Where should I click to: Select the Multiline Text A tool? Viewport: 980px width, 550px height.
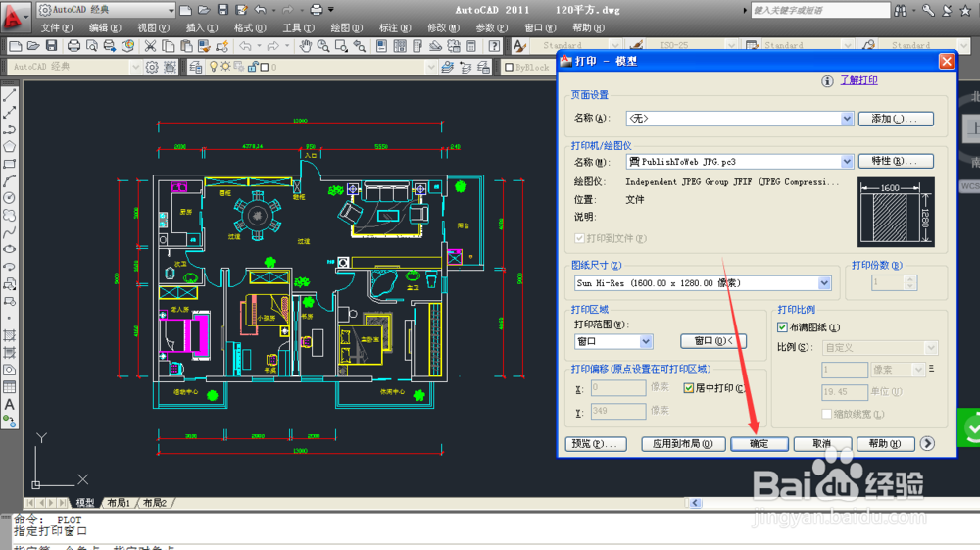click(x=10, y=404)
